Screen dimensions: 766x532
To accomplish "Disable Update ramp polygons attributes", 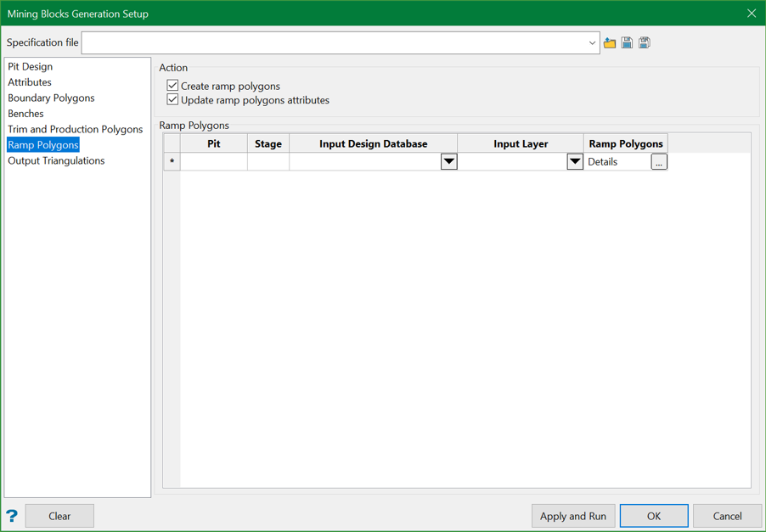I will click(173, 100).
